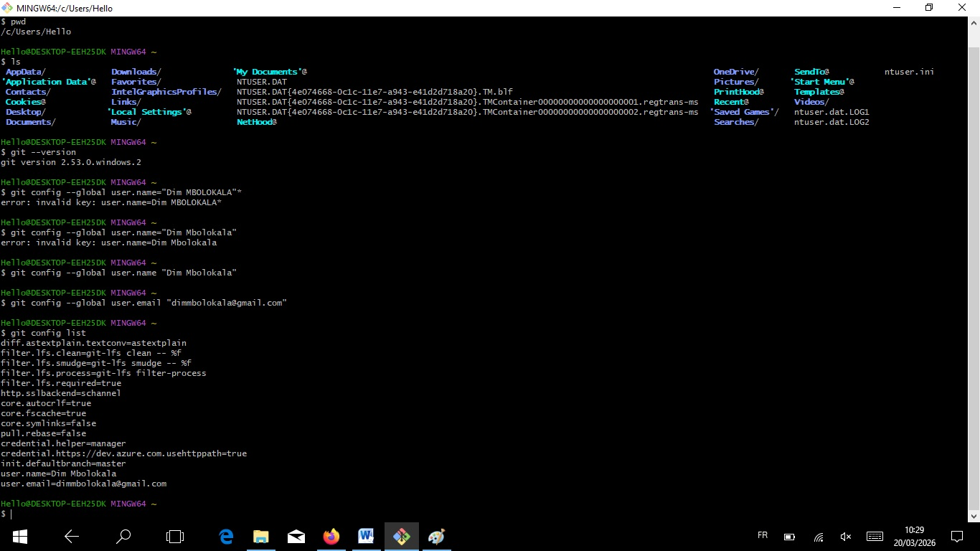The width and height of the screenshot is (980, 551).
Task: Open Windows Search
Action: [123, 537]
